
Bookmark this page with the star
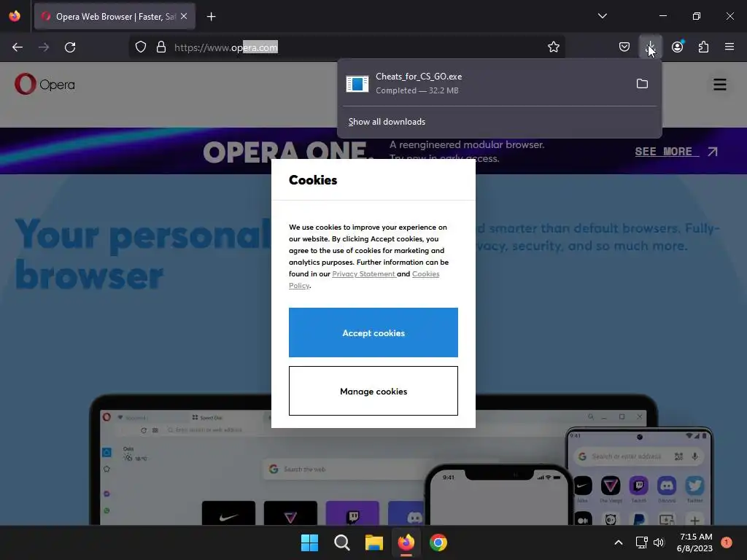[553, 47]
